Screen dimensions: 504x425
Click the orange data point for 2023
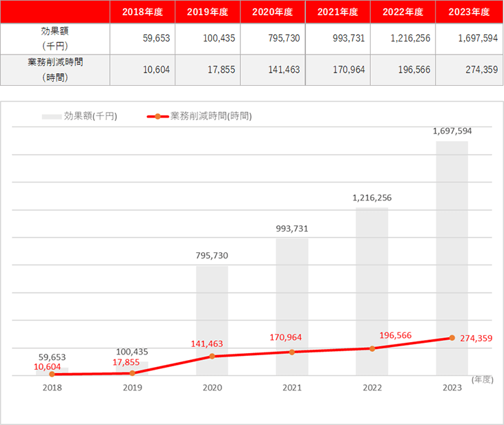pos(452,338)
